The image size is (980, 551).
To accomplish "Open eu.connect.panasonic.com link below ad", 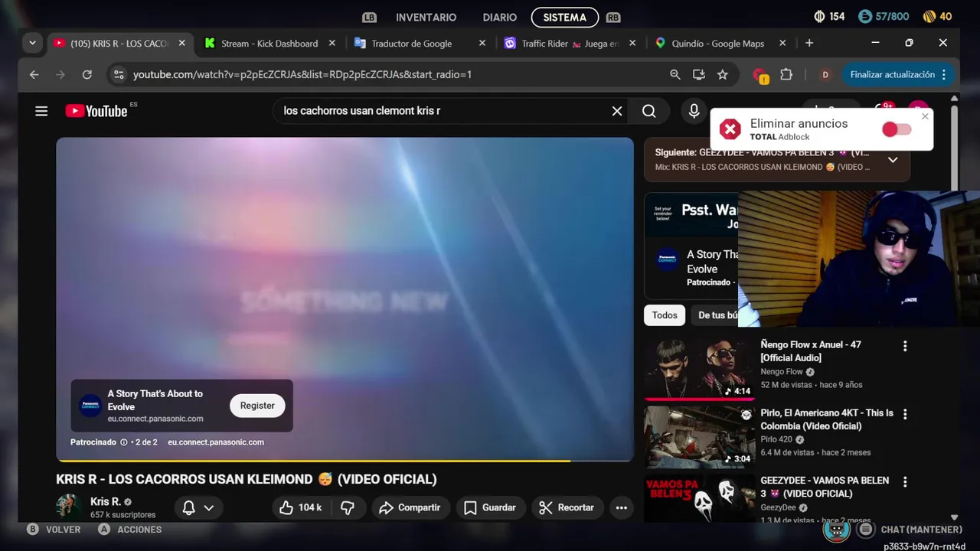I will [x=216, y=442].
